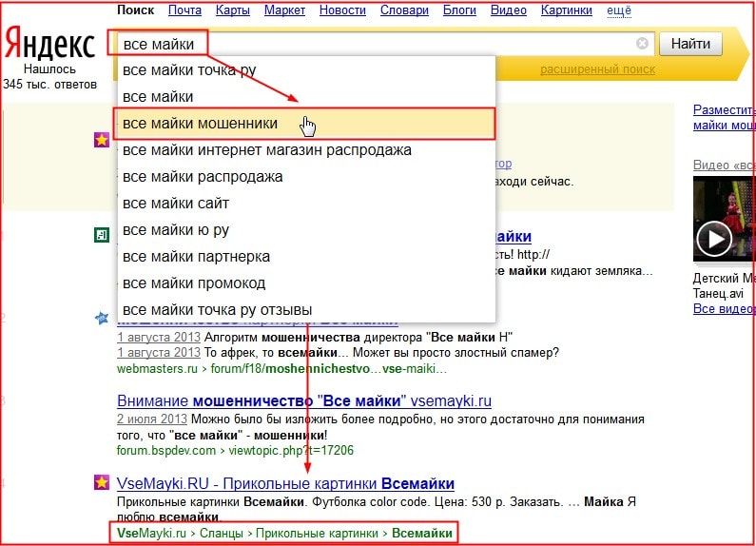This screenshot has width=756, height=546.
Task: Choose suggestion все майки точка ру отзывы
Action: click(306, 310)
